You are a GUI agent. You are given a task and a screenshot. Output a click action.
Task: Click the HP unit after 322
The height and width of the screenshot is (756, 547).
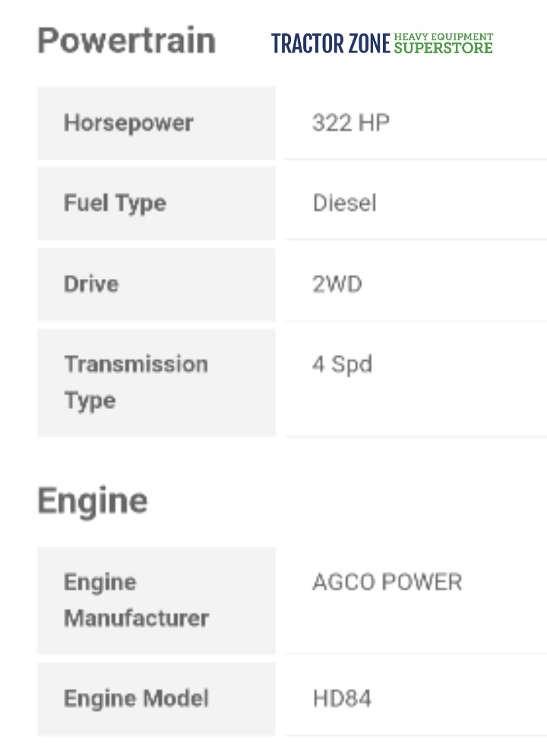373,123
